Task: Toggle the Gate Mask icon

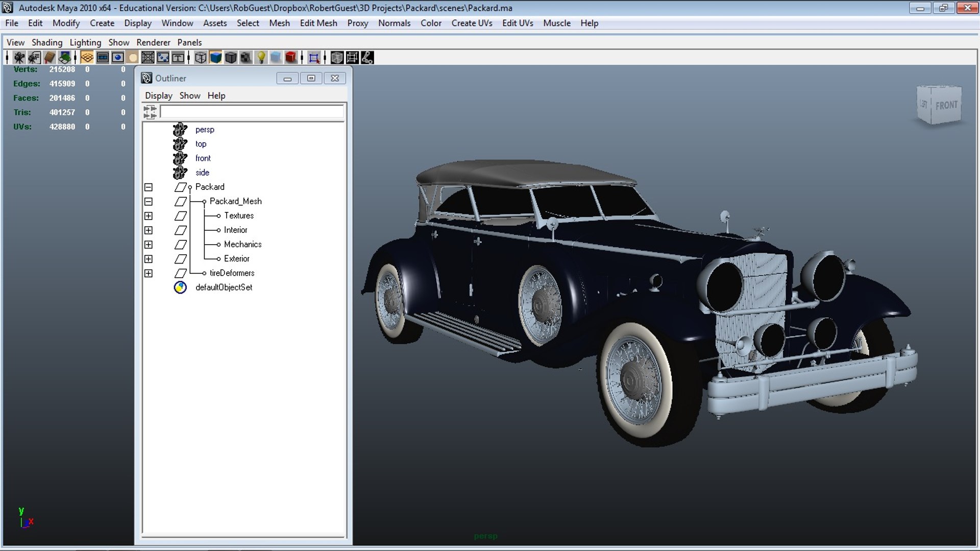Action: coord(133,58)
